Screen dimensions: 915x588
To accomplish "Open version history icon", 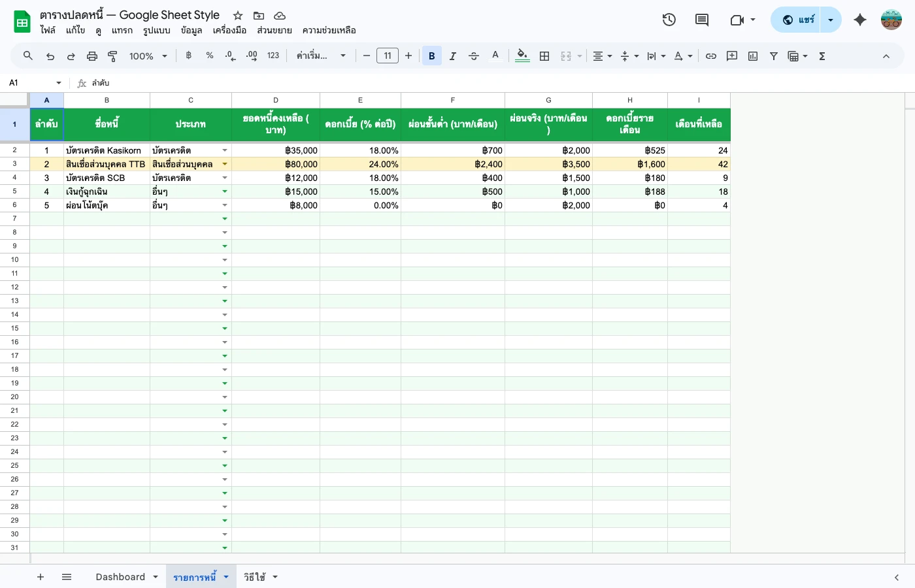I will coord(669,20).
